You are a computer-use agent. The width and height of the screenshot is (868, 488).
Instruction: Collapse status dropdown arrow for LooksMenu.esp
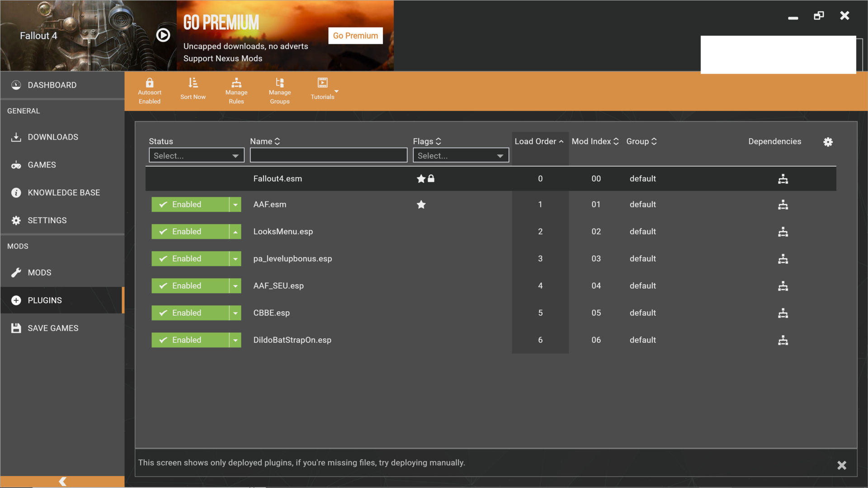click(x=235, y=231)
